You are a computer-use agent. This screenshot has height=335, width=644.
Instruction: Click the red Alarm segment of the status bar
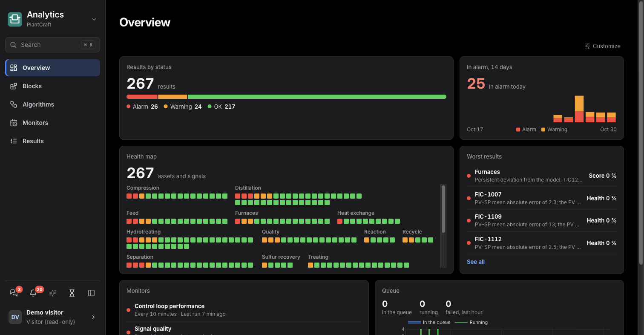pyautogui.click(x=142, y=97)
